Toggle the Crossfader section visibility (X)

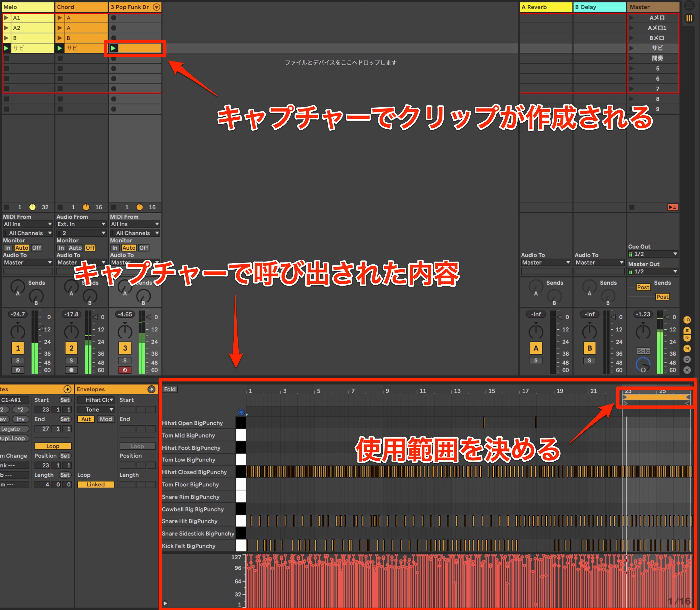click(x=687, y=370)
